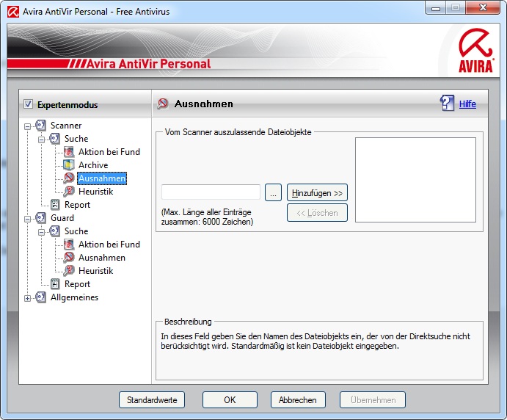Open Aktion bei Fund under Guard
Screen dimensions: 507x420
coord(109,245)
